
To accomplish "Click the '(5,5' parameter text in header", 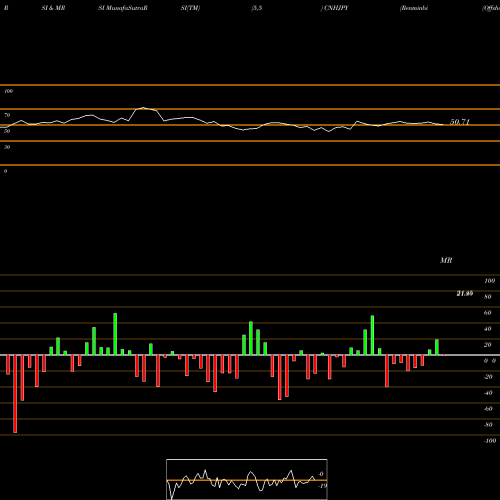I will 257,8.
